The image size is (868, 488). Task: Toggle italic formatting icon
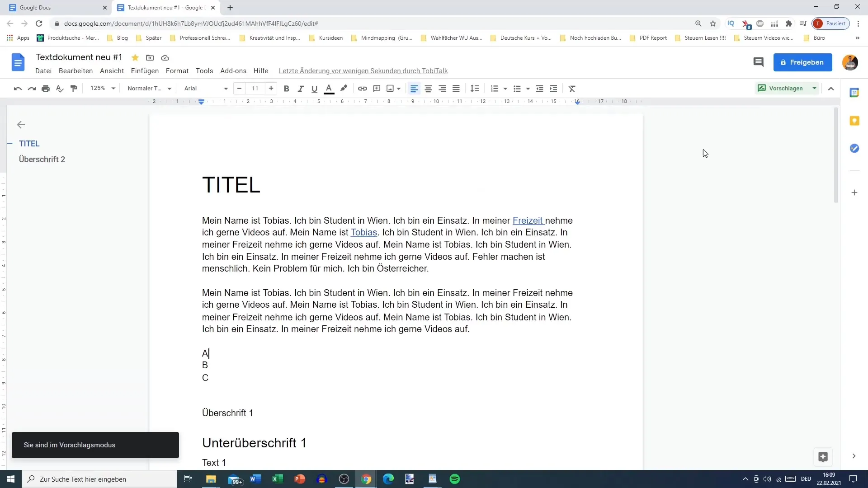tap(300, 88)
